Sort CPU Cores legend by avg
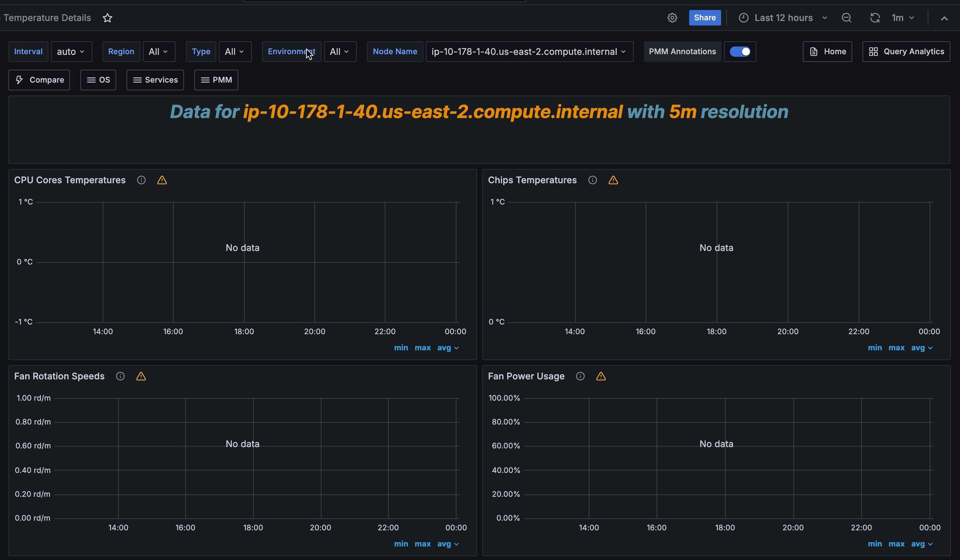960x560 pixels. 444,347
